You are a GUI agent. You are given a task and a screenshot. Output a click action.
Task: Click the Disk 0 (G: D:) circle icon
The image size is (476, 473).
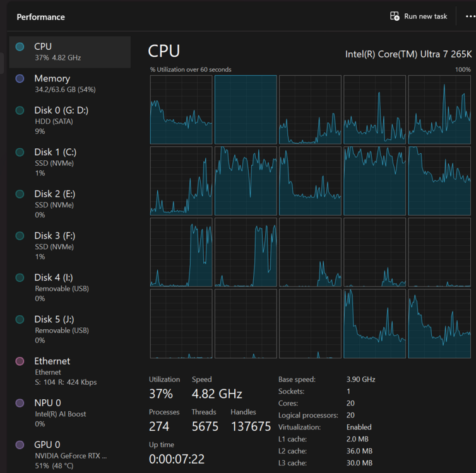(x=20, y=110)
